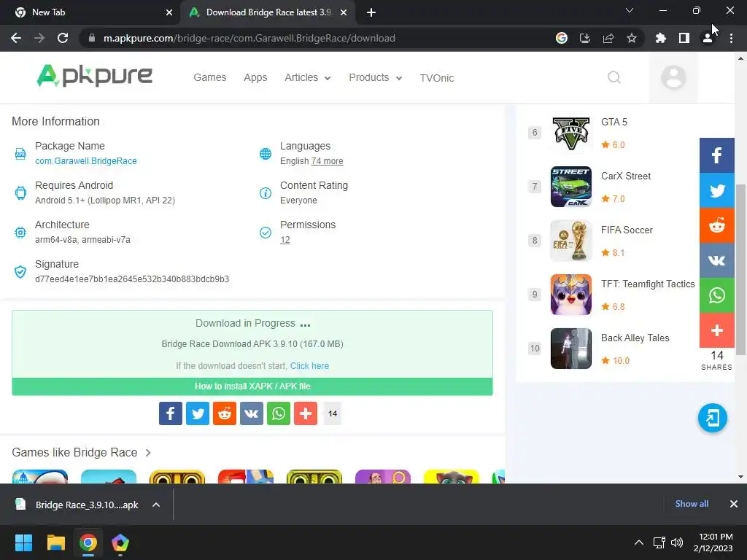
Task: Open the TVOnic menu item
Action: click(436, 77)
